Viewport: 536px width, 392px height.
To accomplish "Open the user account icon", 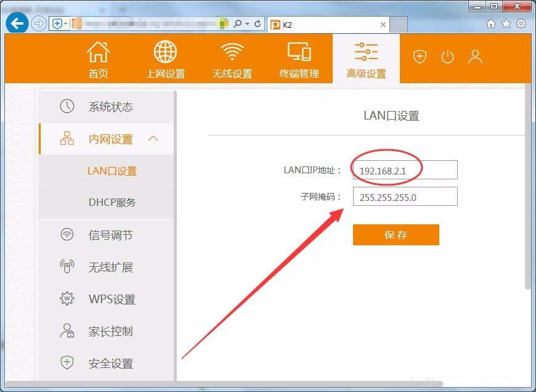I will (x=475, y=57).
